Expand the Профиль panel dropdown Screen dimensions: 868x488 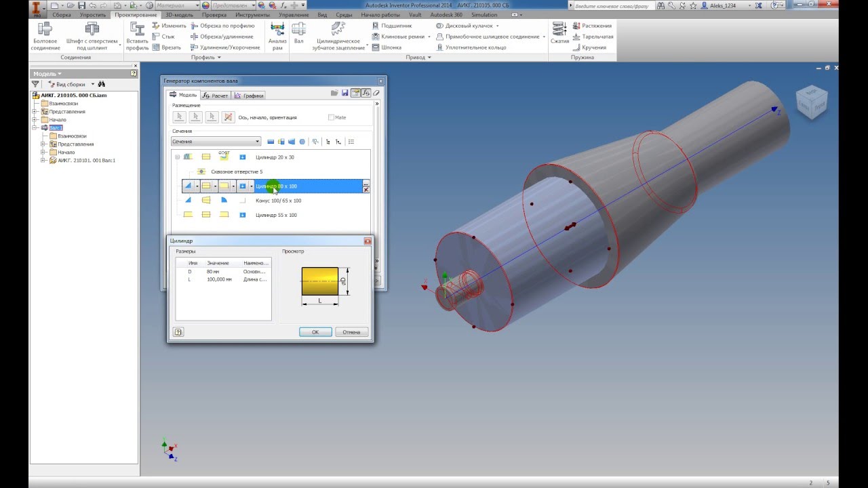coord(206,58)
